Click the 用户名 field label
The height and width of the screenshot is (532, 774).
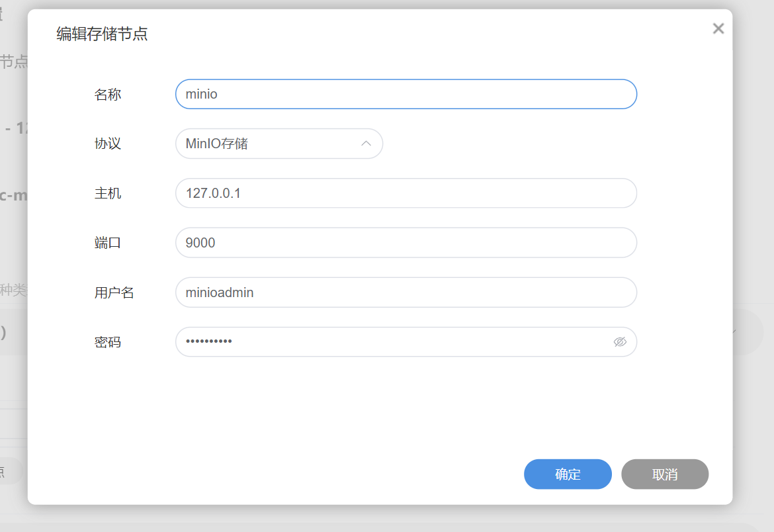click(x=114, y=292)
